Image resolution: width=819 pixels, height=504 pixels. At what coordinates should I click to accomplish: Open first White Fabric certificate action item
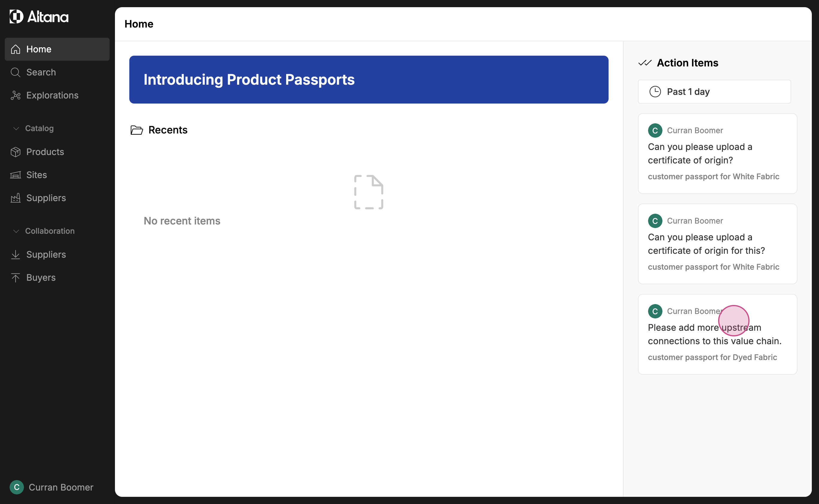[x=717, y=154]
